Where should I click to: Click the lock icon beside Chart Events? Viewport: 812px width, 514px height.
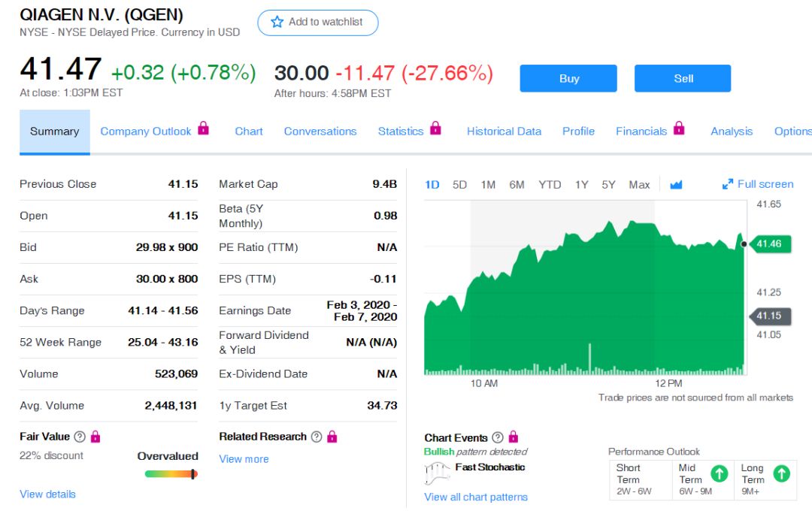pyautogui.click(x=514, y=437)
